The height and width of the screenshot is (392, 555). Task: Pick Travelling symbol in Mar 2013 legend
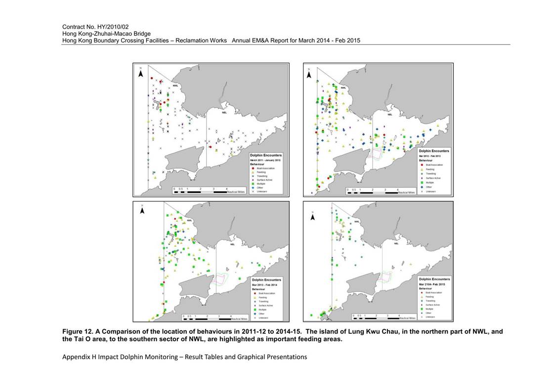coord(255,302)
